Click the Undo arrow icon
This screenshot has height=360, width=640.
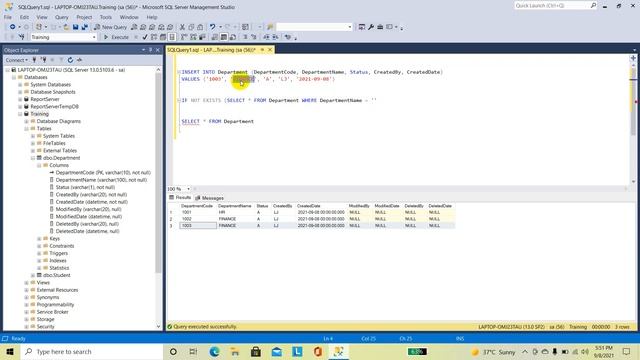click(x=212, y=27)
